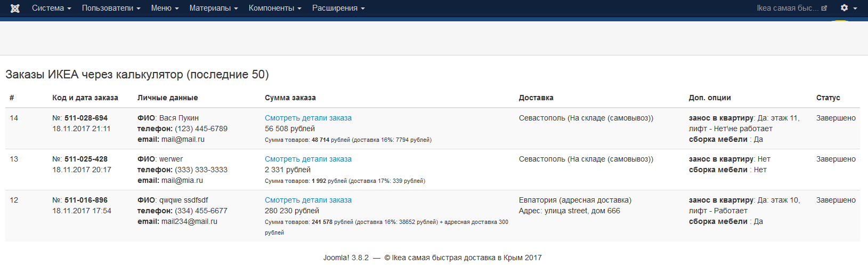Click the 'Доставка' column header
The width and height of the screenshot is (868, 265).
(536, 98)
